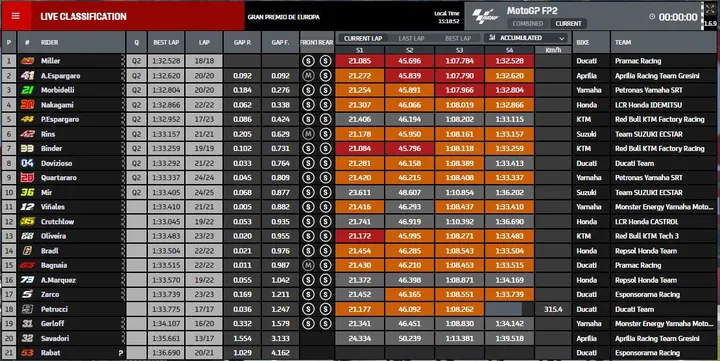
Task: Click Rins' front medium tyre icon
Action: pos(308,134)
